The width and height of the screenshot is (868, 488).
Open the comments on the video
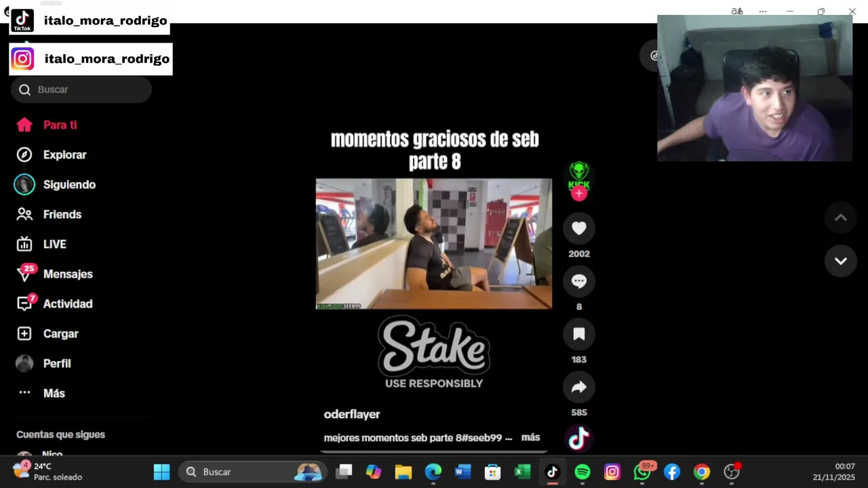(x=578, y=281)
